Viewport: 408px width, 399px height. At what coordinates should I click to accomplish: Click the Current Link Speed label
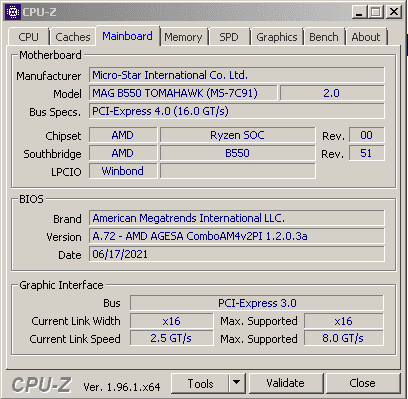point(75,339)
